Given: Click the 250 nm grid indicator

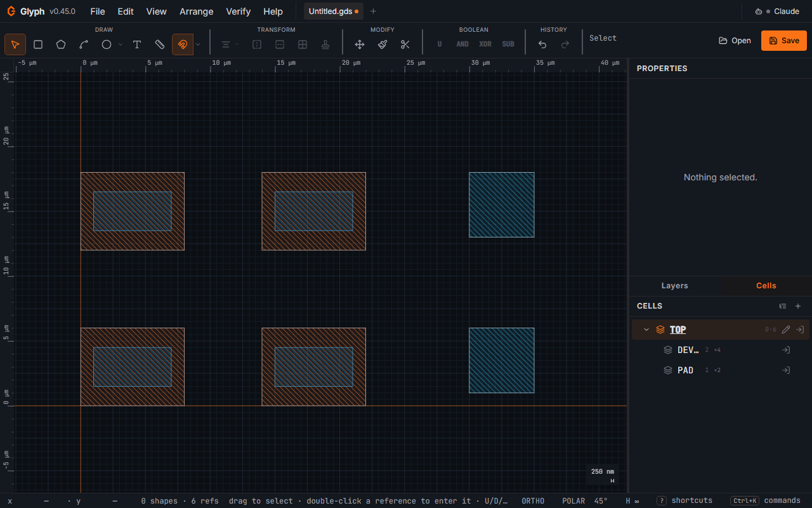Looking at the screenshot, I should pyautogui.click(x=603, y=475).
